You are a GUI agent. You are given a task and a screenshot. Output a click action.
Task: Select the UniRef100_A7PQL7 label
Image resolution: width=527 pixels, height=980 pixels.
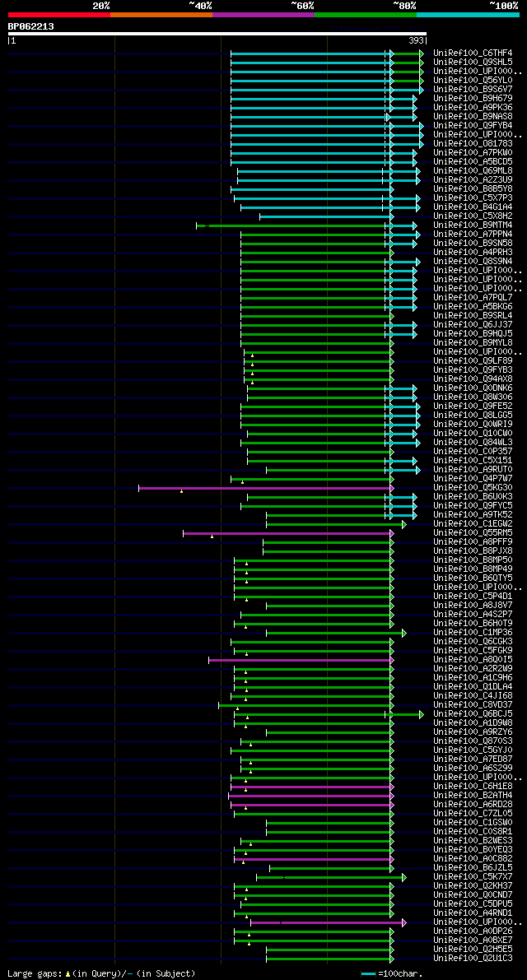pyautogui.click(x=473, y=298)
